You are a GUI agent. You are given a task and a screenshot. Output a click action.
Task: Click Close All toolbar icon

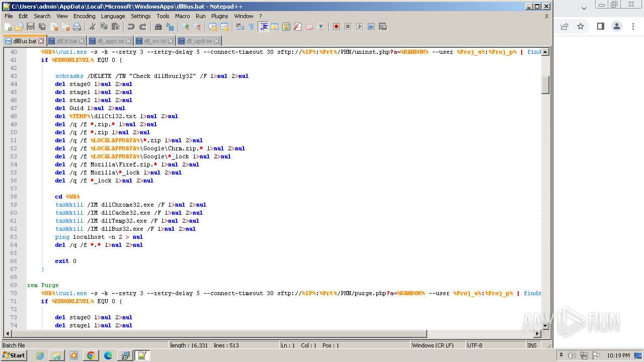click(x=65, y=27)
